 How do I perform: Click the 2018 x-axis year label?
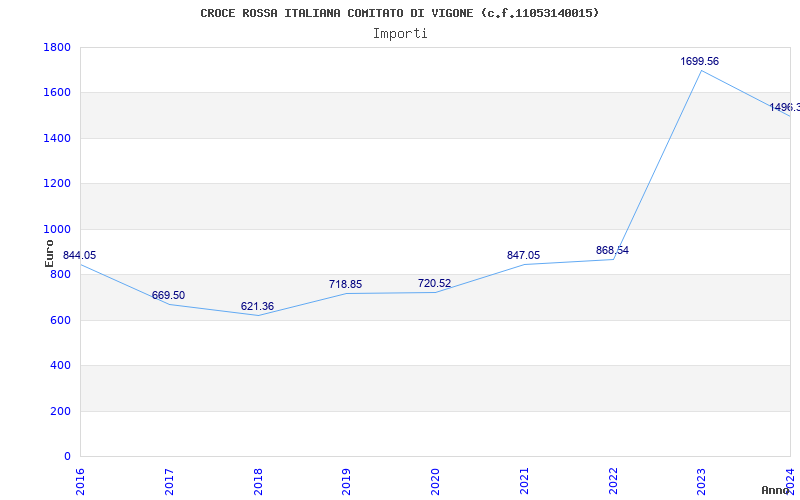click(x=258, y=481)
